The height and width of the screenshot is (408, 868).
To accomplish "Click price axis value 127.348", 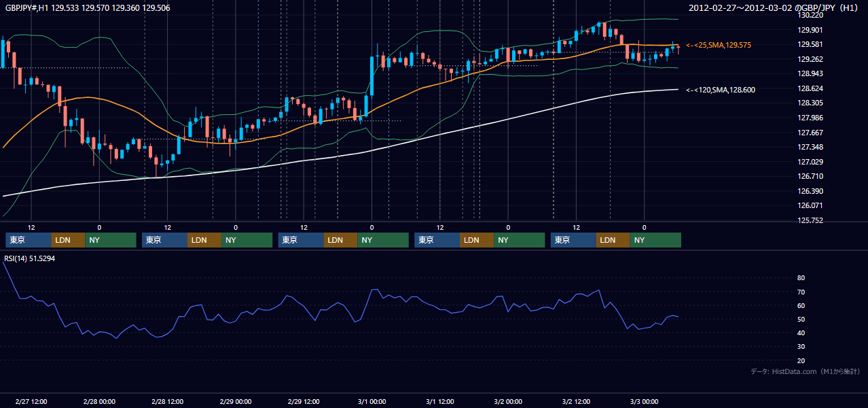I will click(x=811, y=148).
